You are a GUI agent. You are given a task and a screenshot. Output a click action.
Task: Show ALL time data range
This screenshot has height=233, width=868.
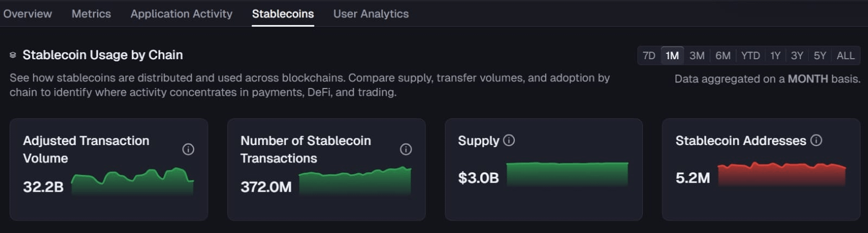pyautogui.click(x=845, y=55)
